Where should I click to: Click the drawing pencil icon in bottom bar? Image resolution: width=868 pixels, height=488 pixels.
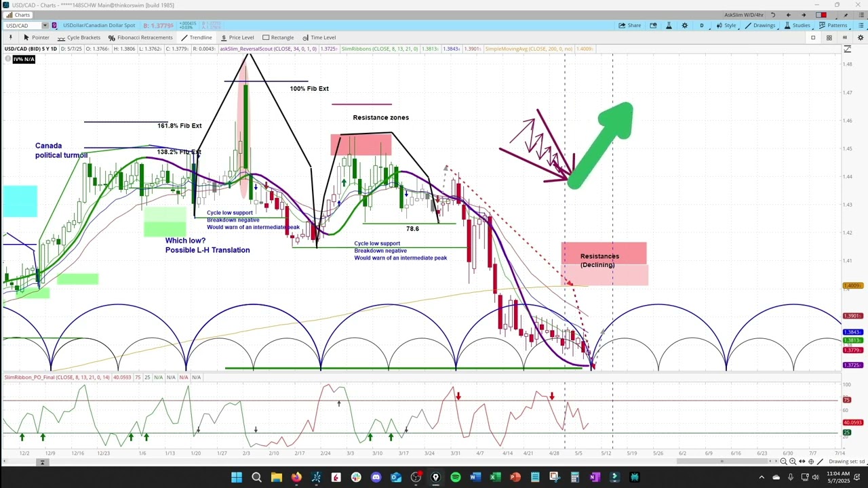pyautogui.click(x=820, y=462)
